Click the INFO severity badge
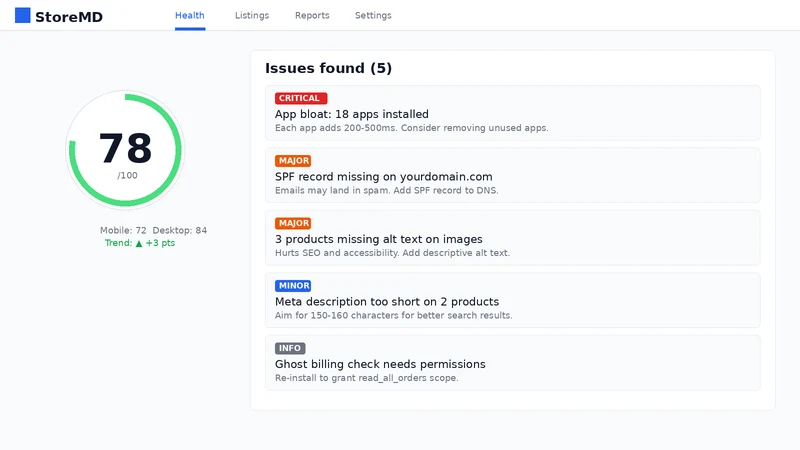800x450 pixels. [290, 348]
